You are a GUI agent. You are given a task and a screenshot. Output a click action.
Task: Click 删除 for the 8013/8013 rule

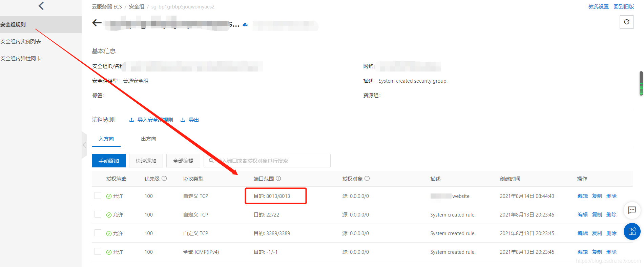[x=611, y=196]
